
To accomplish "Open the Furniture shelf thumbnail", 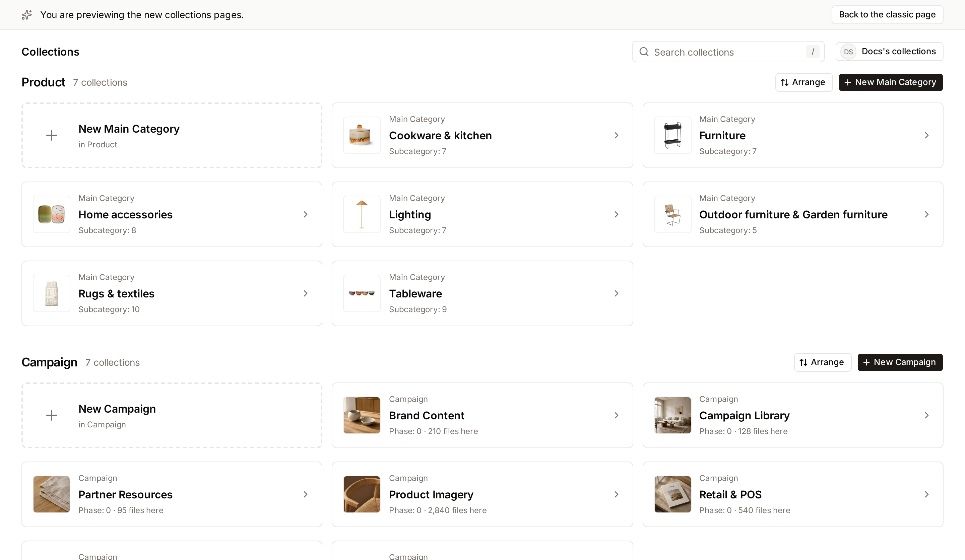I will tap(672, 136).
